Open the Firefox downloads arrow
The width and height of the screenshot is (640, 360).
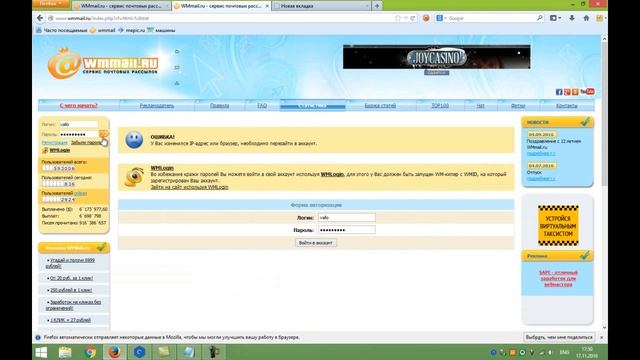click(x=572, y=18)
